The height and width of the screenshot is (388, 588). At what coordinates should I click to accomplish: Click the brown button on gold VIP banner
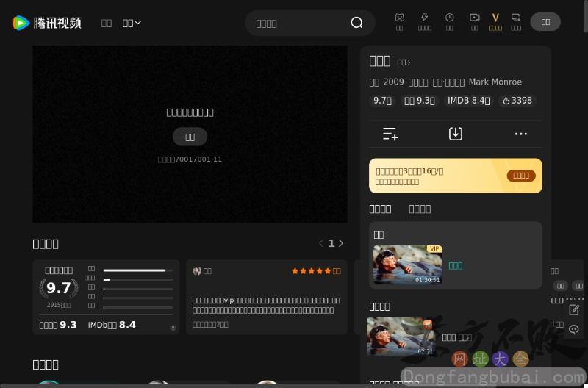[x=520, y=176]
